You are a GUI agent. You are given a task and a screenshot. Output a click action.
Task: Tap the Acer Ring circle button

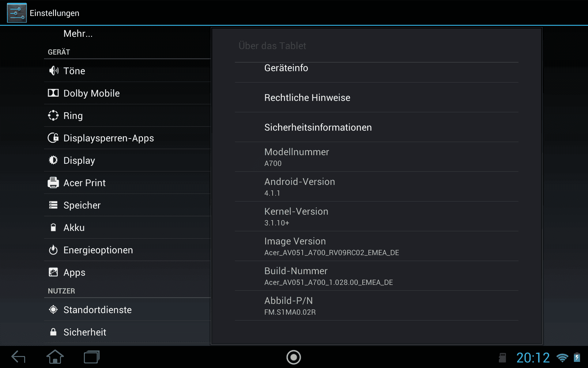294,357
